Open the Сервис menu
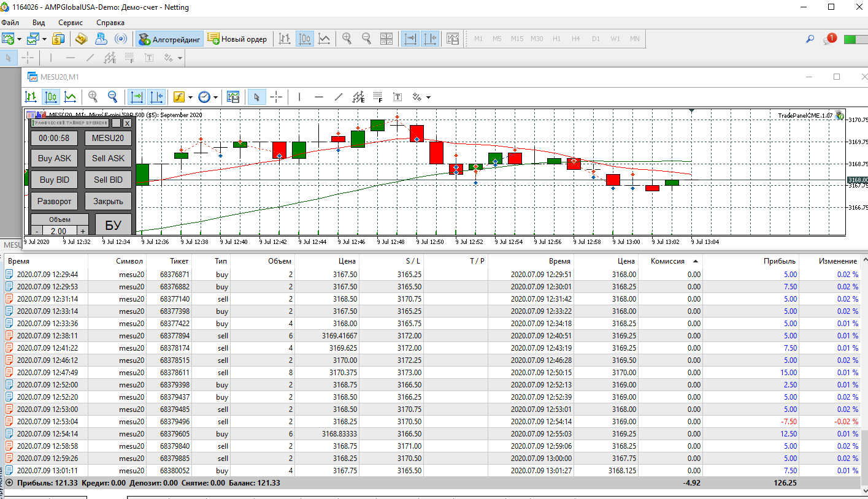 point(71,23)
